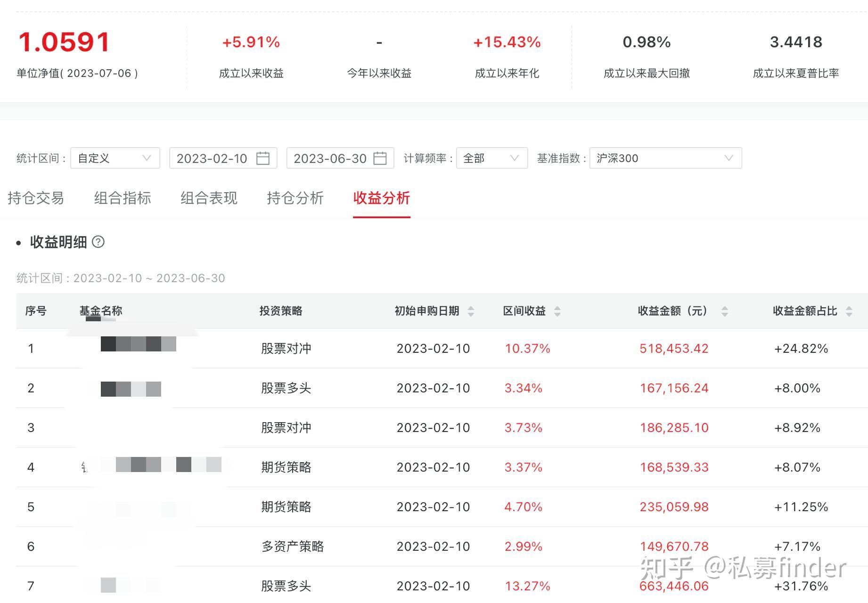
Task: Open calendar picker for end date 2023-06-30
Action: coord(380,158)
